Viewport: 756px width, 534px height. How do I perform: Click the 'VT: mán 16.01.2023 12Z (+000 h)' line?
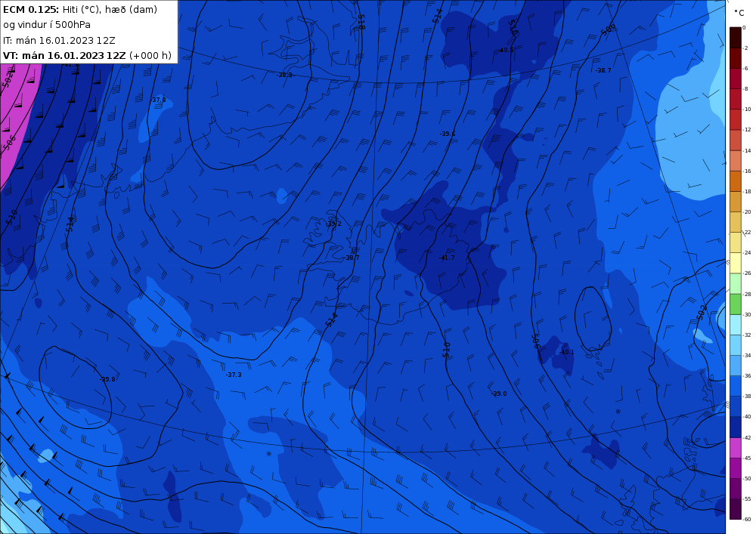pyautogui.click(x=87, y=56)
